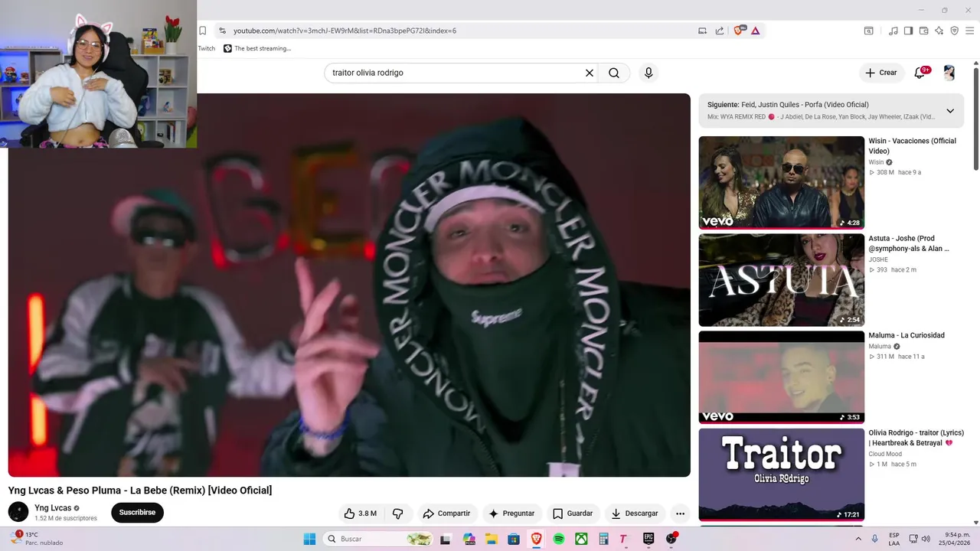980x551 pixels.
Task: Open Calculator from the taskbar
Action: pyautogui.click(x=603, y=539)
